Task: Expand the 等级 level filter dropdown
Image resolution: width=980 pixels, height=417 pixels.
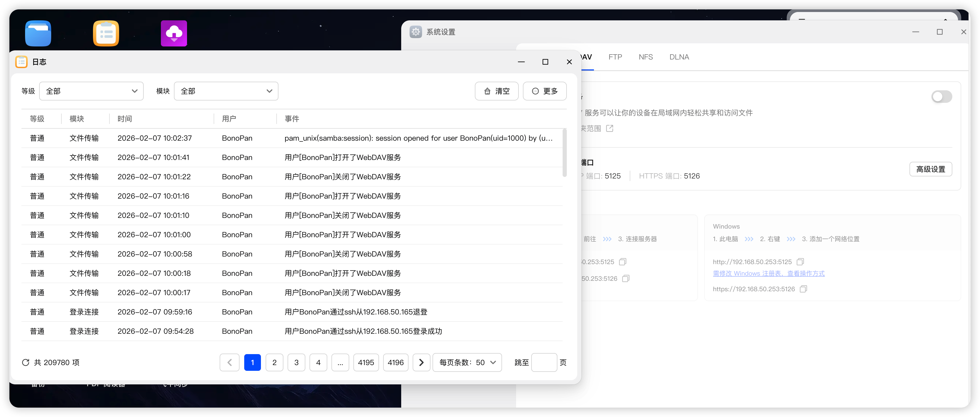Action: pos(91,91)
